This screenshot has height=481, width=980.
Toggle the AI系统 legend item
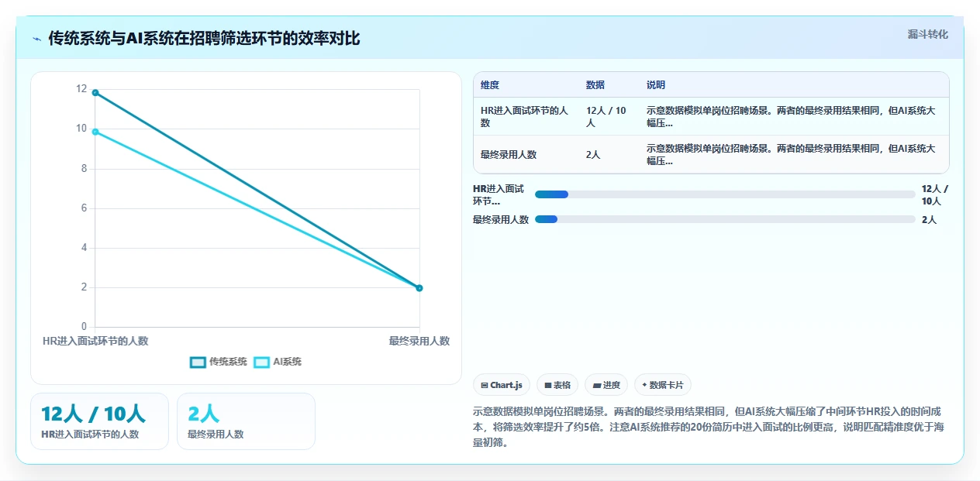pyautogui.click(x=278, y=362)
